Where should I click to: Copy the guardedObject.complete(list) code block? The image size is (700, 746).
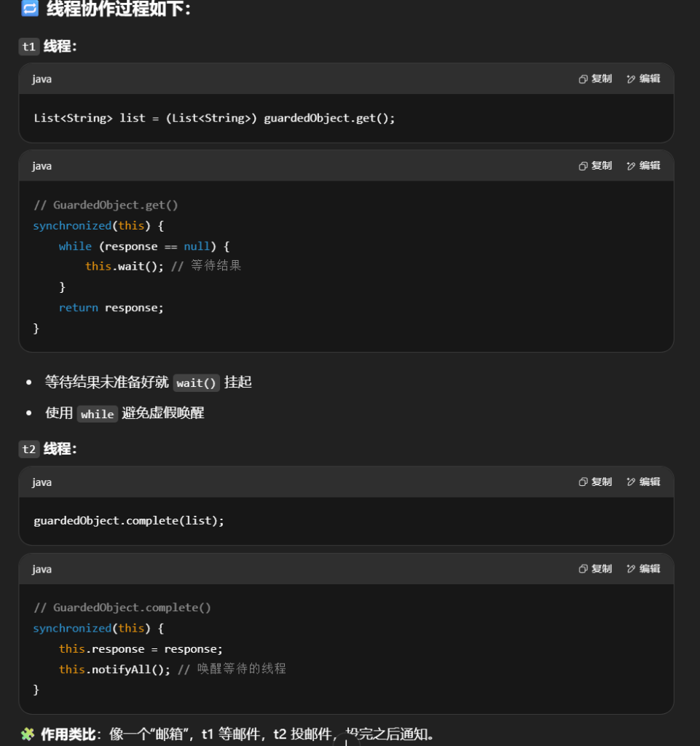pos(595,482)
